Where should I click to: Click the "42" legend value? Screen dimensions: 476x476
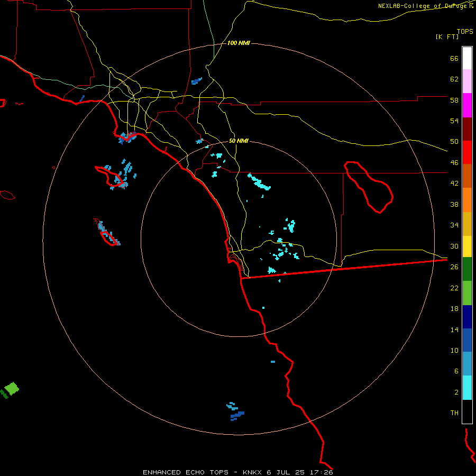pyautogui.click(x=454, y=184)
